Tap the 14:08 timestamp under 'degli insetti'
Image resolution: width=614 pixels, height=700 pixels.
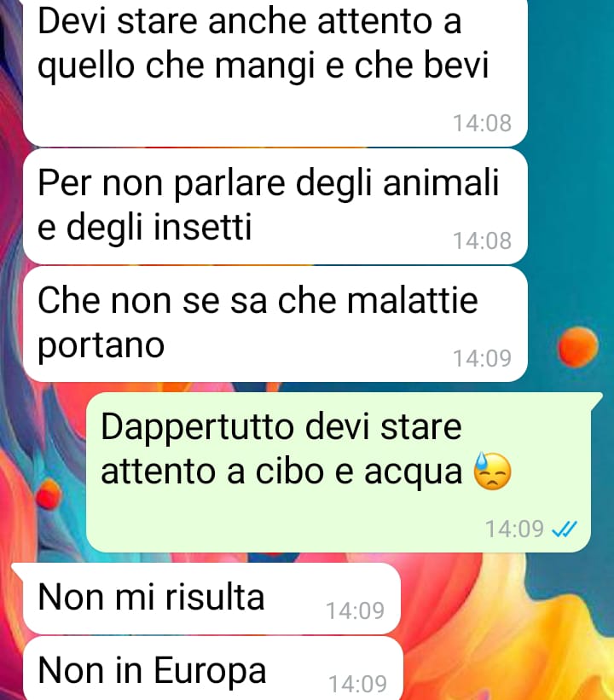click(x=483, y=241)
